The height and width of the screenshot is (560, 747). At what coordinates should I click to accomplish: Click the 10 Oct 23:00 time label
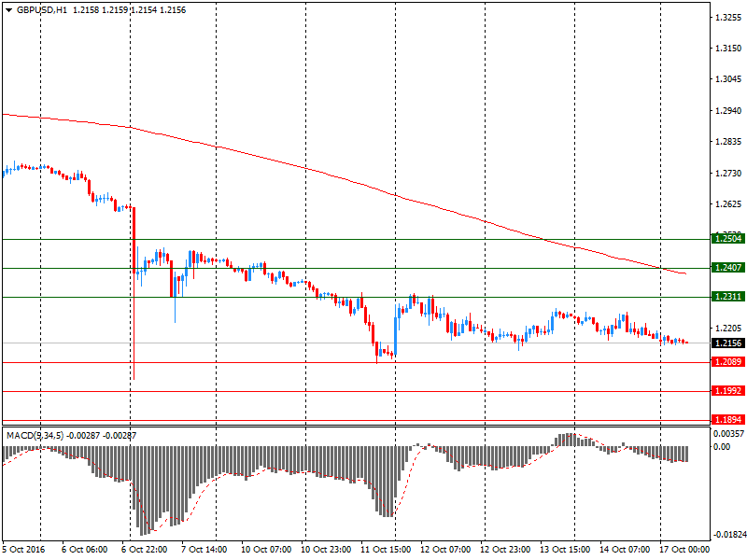326,550
